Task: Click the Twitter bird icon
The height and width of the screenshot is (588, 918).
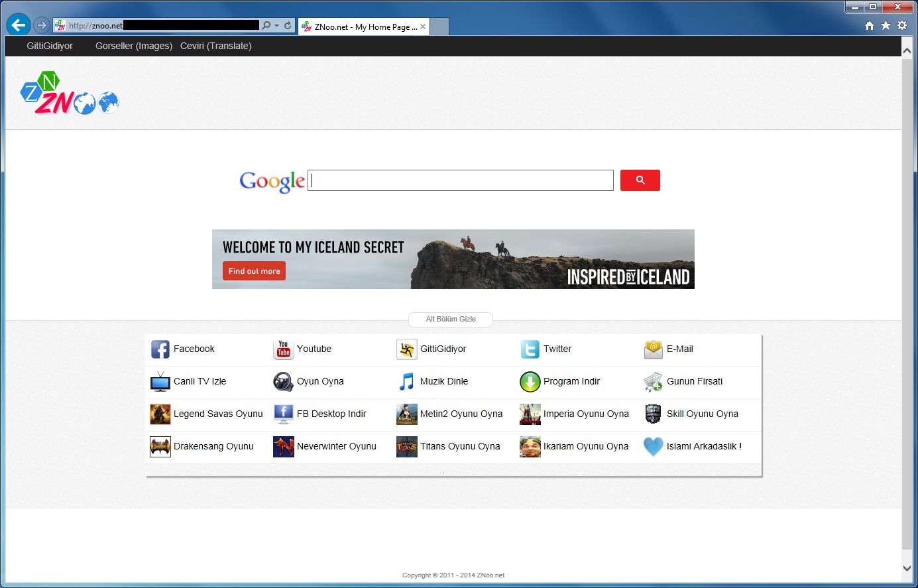Action: (530, 349)
